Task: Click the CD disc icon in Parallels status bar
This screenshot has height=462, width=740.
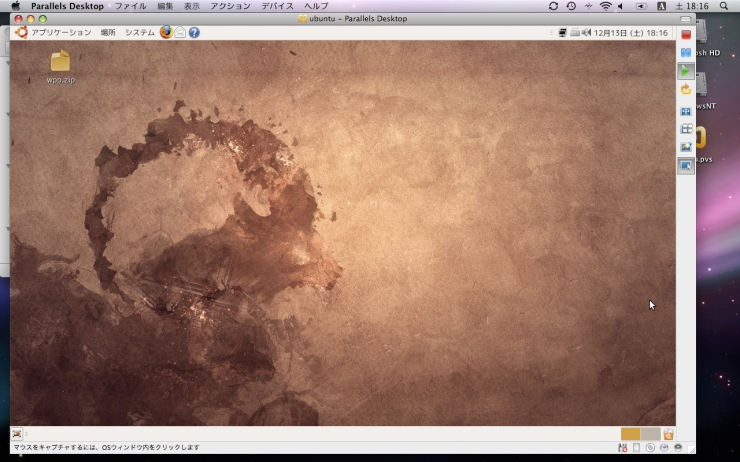Action: 650,447
